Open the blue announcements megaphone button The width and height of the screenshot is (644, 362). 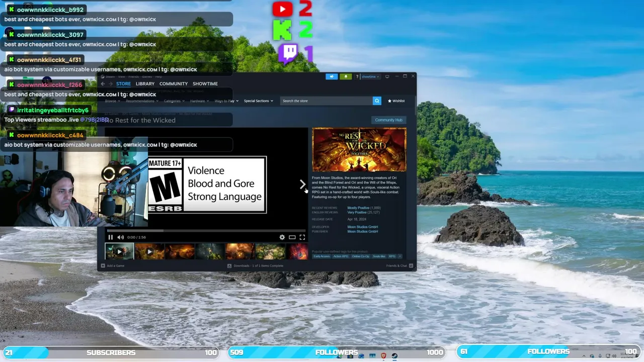click(x=332, y=76)
